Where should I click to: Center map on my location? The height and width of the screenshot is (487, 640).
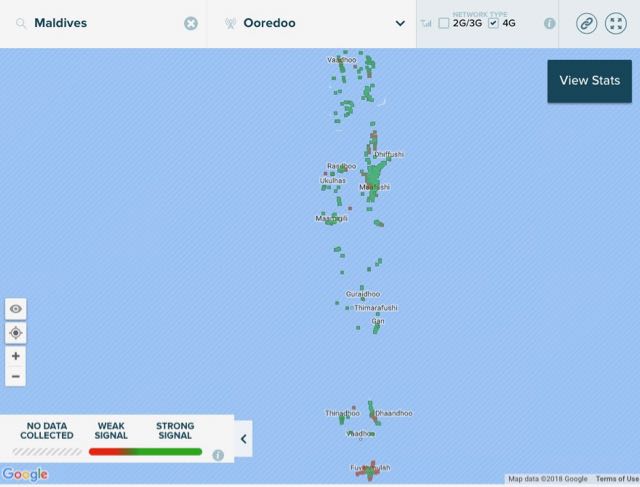pyautogui.click(x=16, y=333)
